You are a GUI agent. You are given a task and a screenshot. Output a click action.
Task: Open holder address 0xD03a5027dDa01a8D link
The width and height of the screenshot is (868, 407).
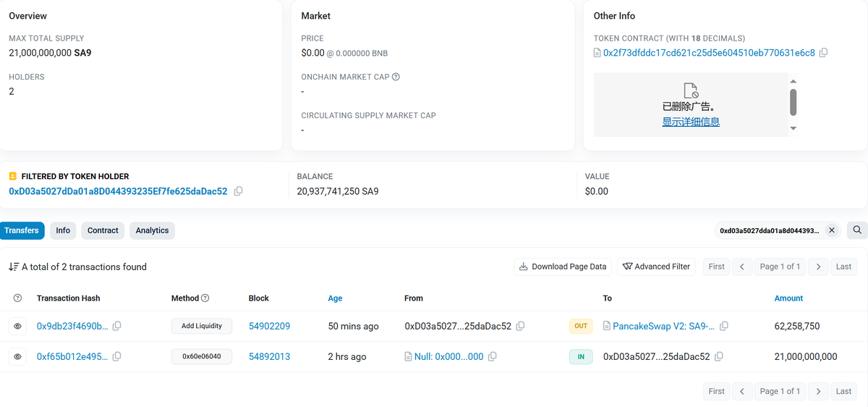point(118,191)
